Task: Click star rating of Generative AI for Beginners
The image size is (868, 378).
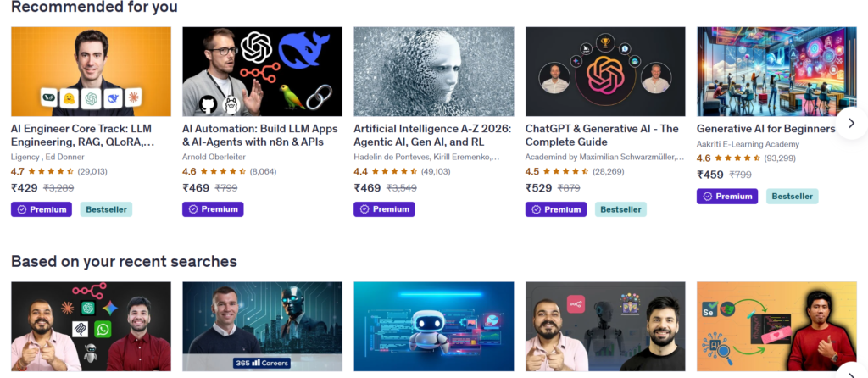Action: (x=735, y=158)
